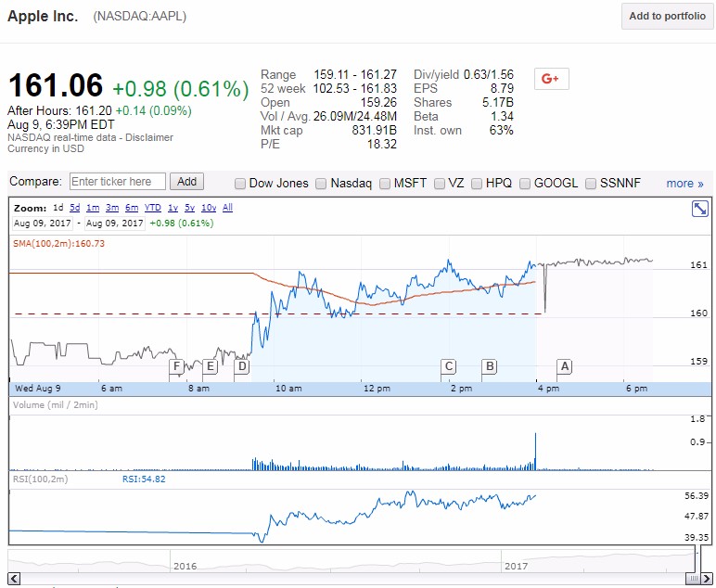Choose the 1y zoom option

click(173, 208)
